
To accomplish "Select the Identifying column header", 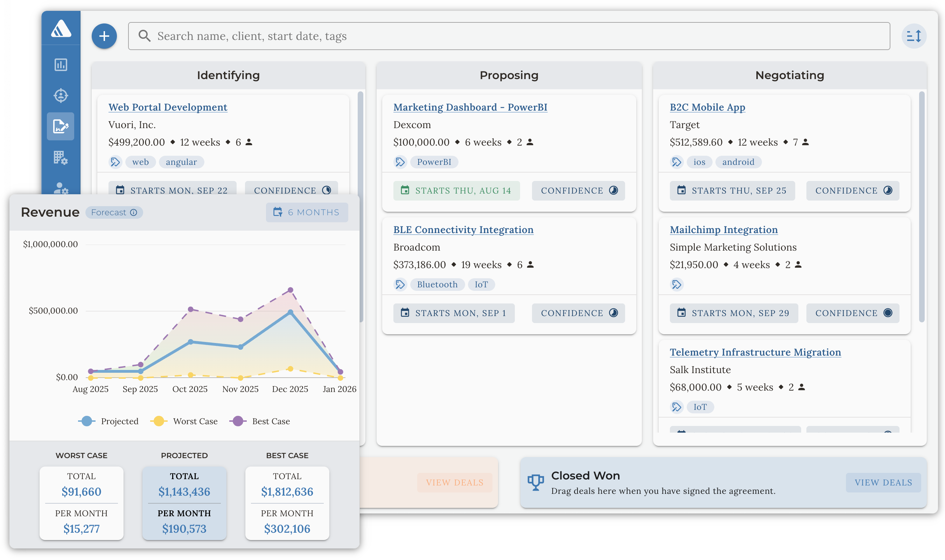I will pos(228,75).
